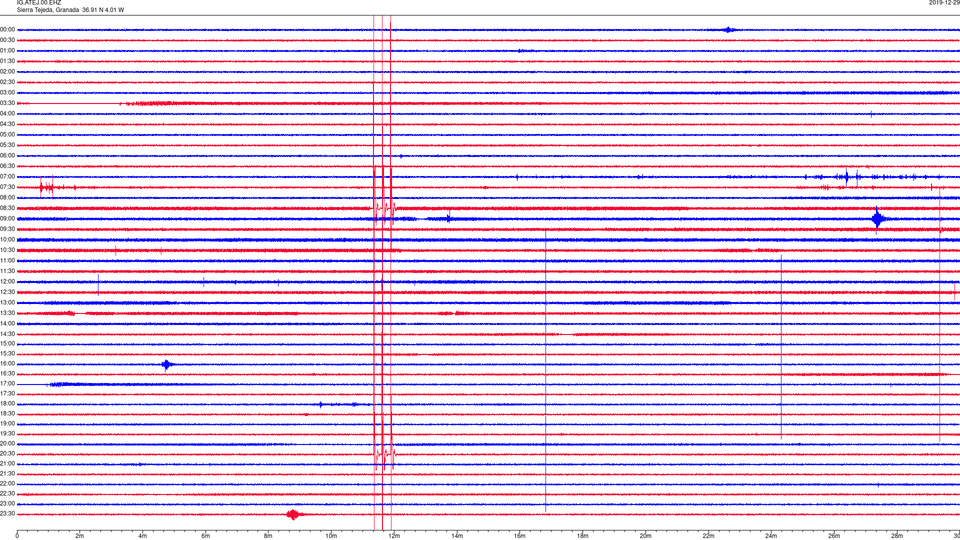Select the 21:00 trace time label
The image size is (960, 540).
tap(7, 463)
